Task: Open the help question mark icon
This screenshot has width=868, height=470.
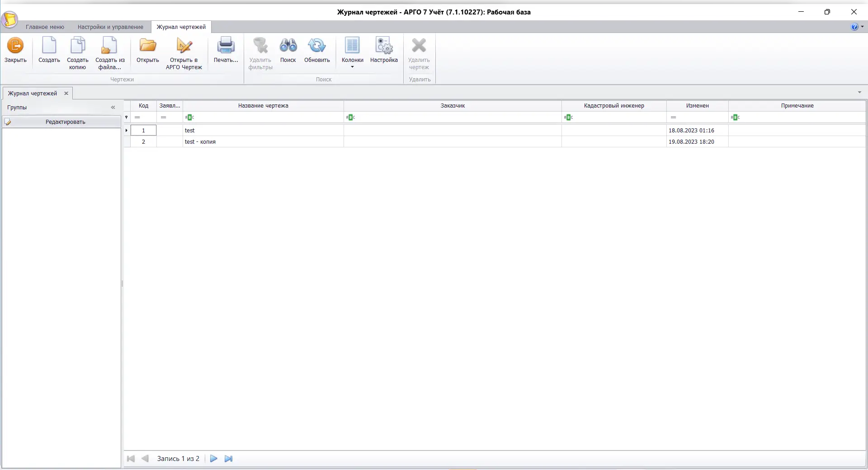Action: [854, 27]
